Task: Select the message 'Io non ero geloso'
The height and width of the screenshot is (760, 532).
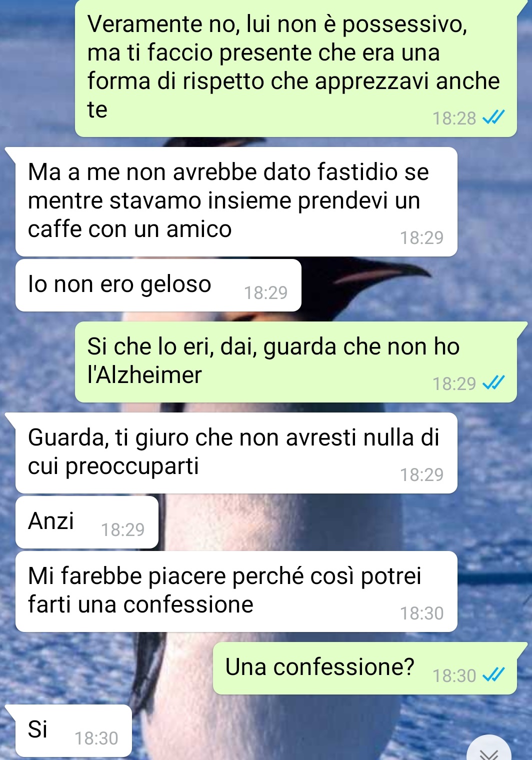Action: (x=158, y=285)
